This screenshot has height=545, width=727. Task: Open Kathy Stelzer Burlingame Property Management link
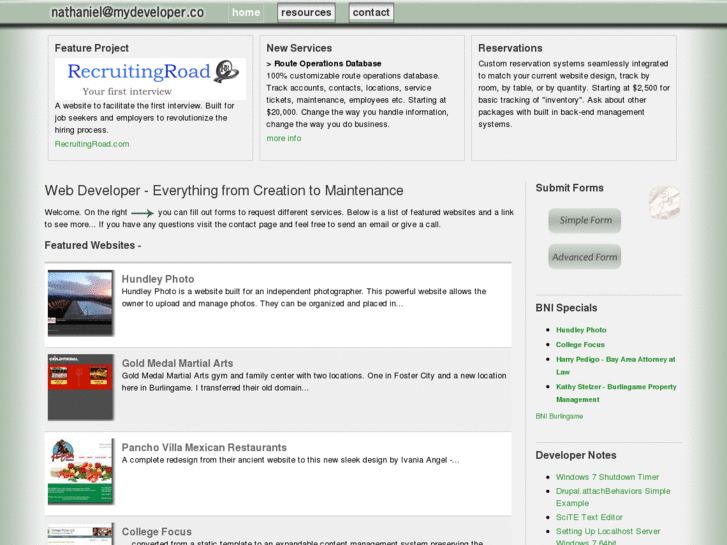(x=616, y=393)
